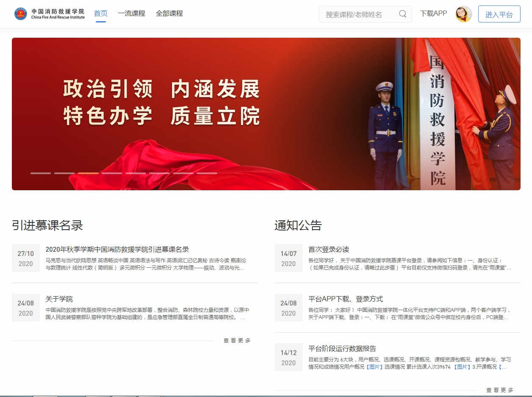Viewport: 532px width, 397px height.
Task: Open the 一流课程 navigation tab
Action: coord(131,14)
